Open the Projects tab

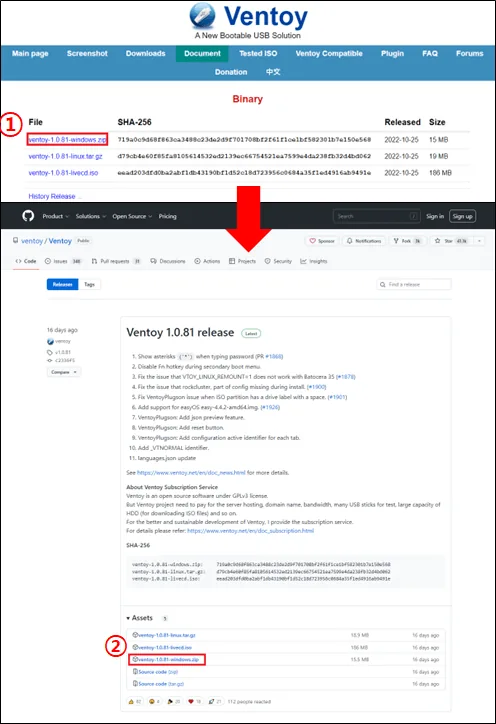coord(242,261)
